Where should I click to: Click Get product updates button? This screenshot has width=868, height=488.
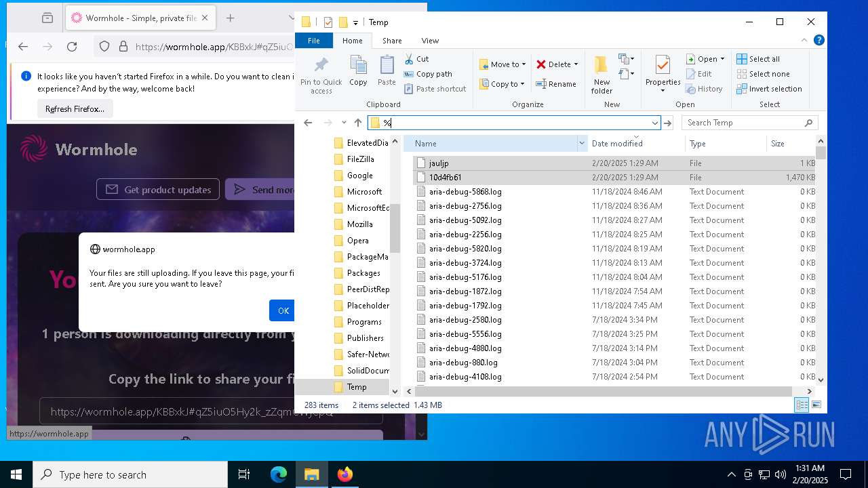tap(158, 190)
